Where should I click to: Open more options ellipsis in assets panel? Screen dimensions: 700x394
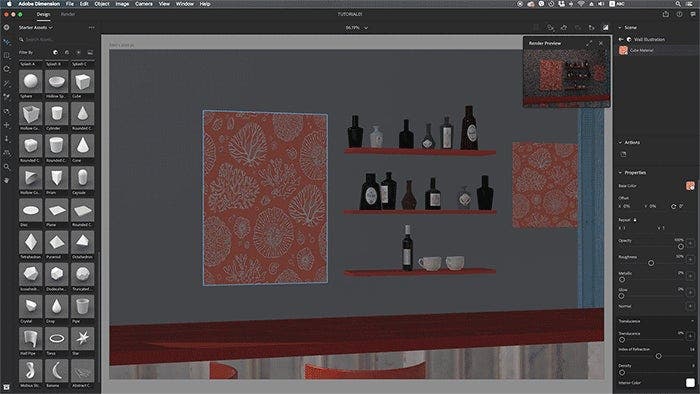92,28
